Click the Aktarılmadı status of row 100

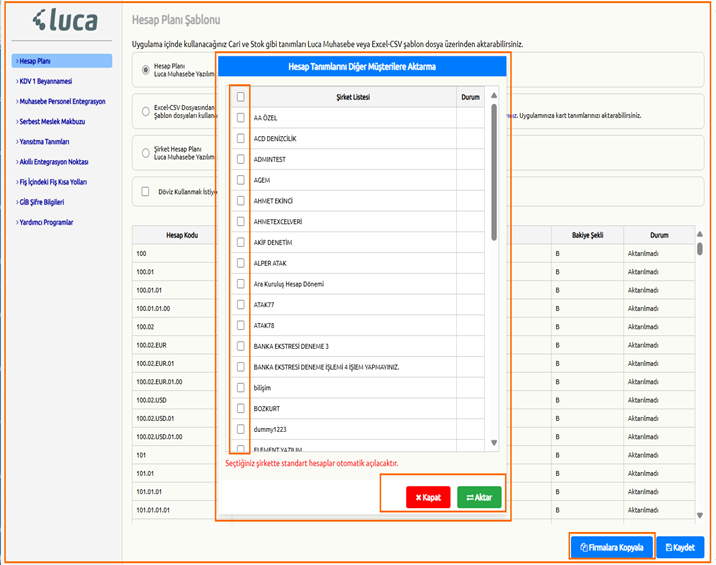(x=643, y=253)
